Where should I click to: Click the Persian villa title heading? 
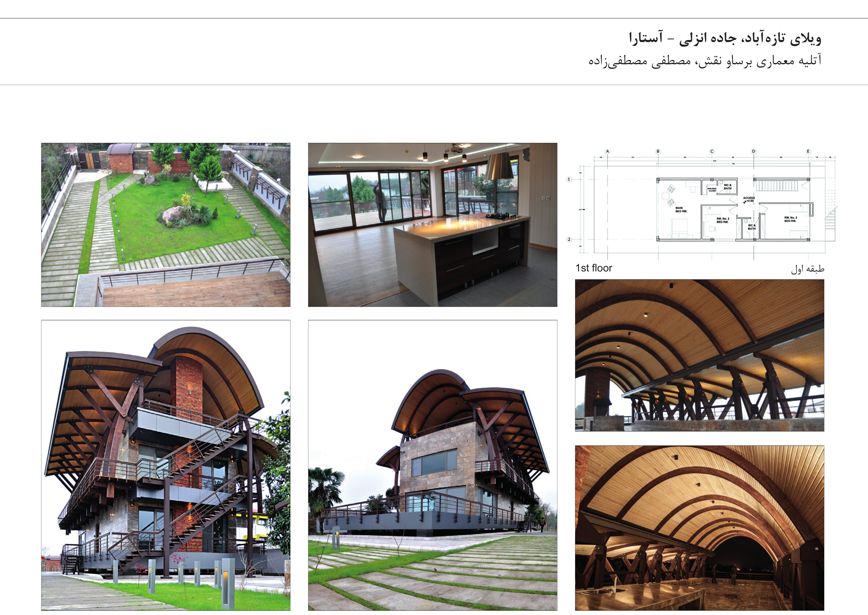pos(725,39)
